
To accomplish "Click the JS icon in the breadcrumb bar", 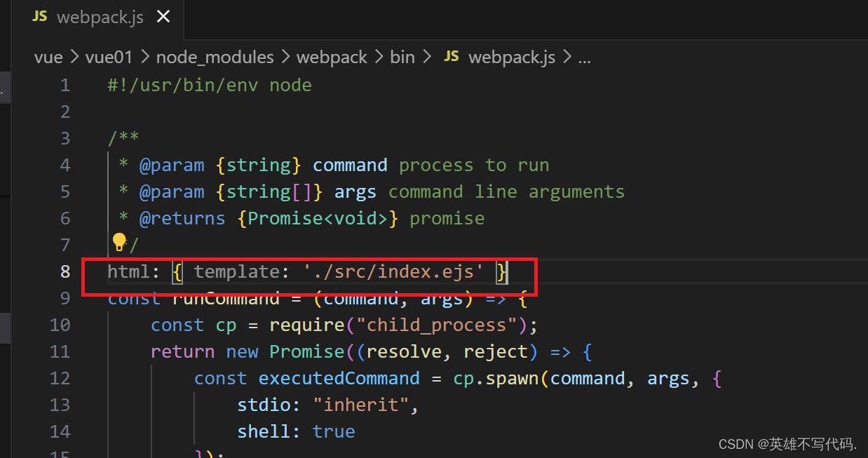I will click(x=451, y=57).
